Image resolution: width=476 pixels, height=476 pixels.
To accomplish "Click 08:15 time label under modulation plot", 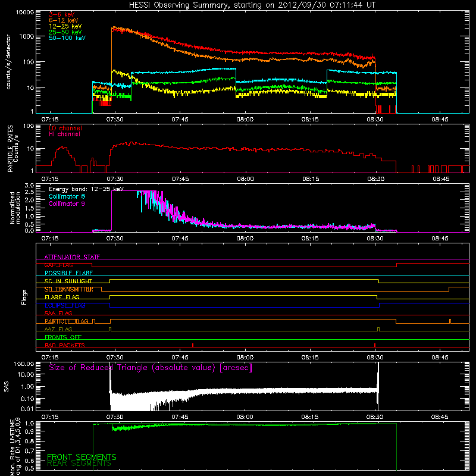I will tap(310, 239).
